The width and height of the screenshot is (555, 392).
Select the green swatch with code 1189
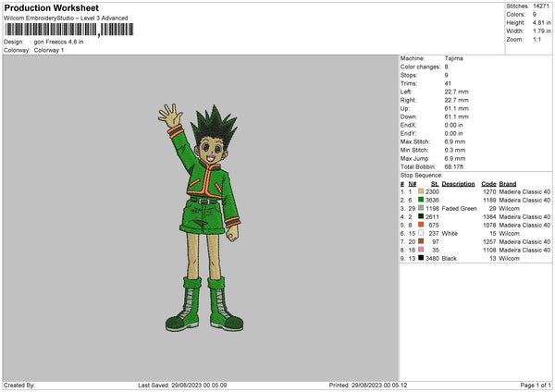pyautogui.click(x=421, y=199)
